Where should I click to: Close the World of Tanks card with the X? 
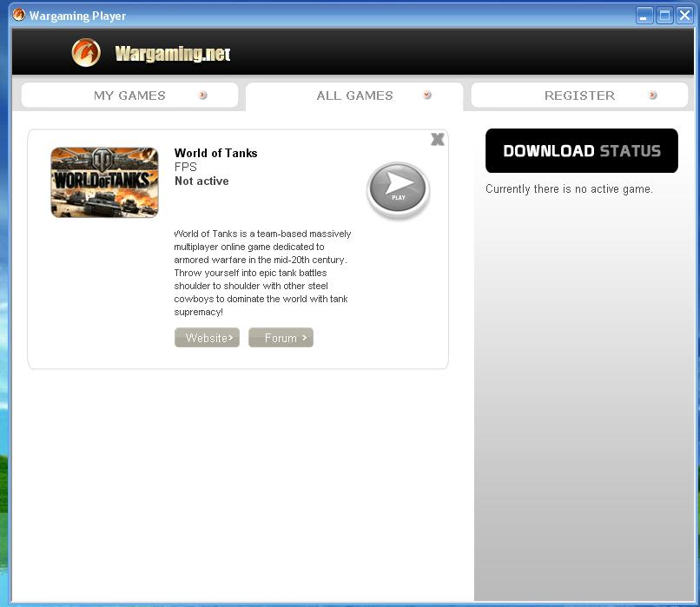pos(438,139)
